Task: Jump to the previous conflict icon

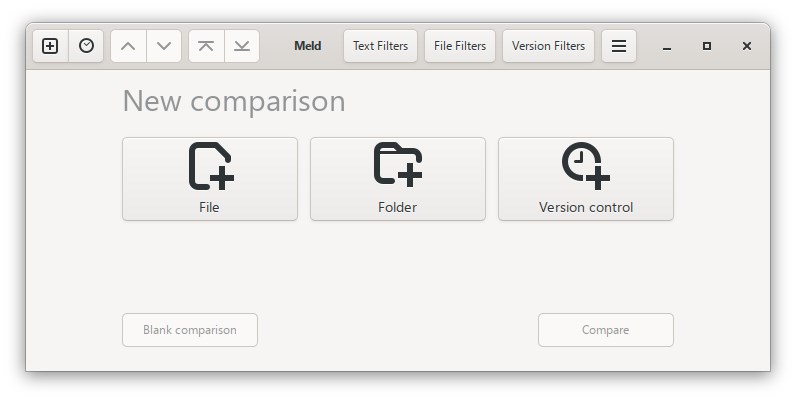Action: [206, 46]
